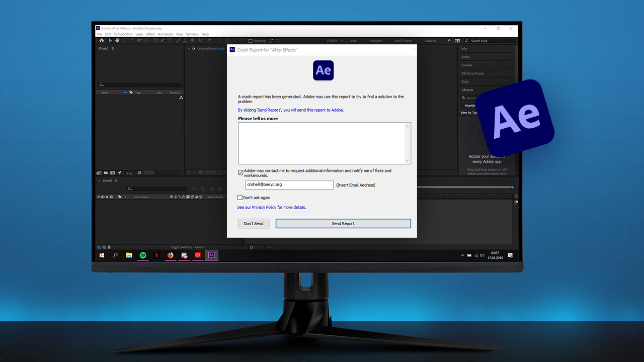Switch to the Standard workspace
Viewport: 644px width, 362px height.
click(376, 41)
